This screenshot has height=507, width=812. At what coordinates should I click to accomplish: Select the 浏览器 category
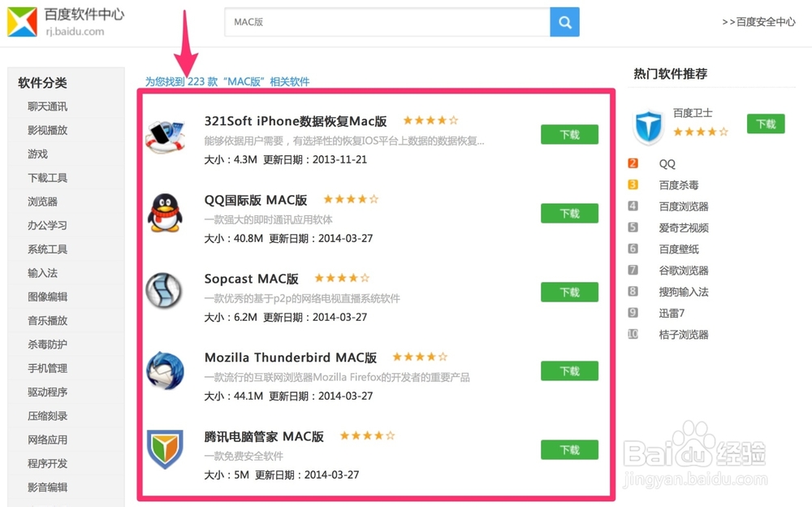(42, 201)
